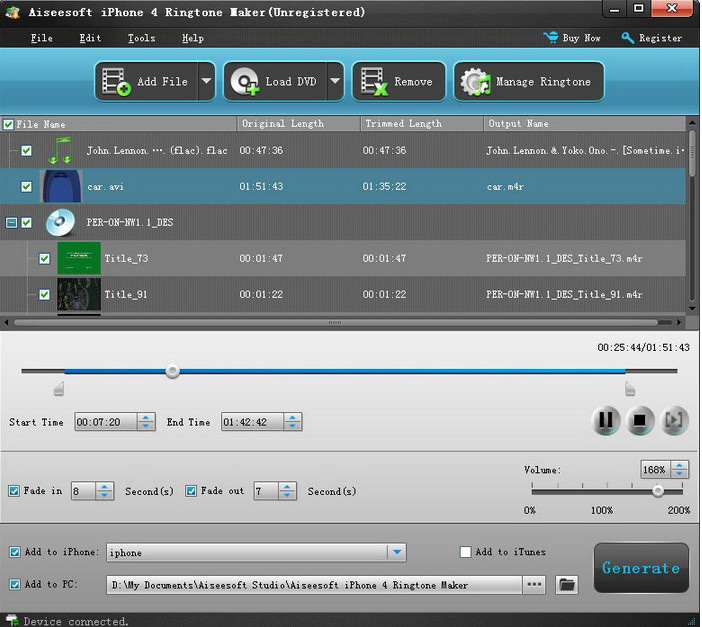Click the Add to PC path field
Screen dimensions: 702x627
314,585
